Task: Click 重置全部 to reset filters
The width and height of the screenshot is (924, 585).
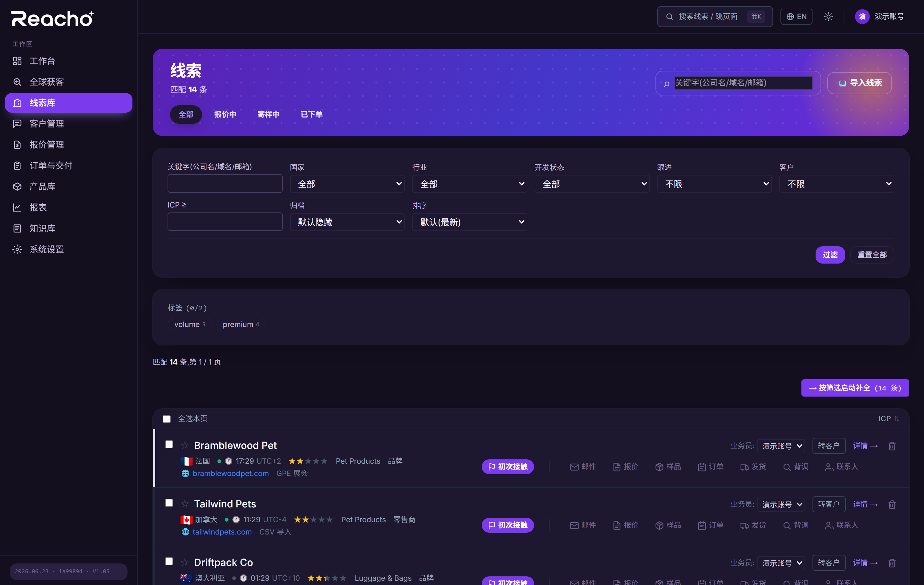Action: pos(872,255)
